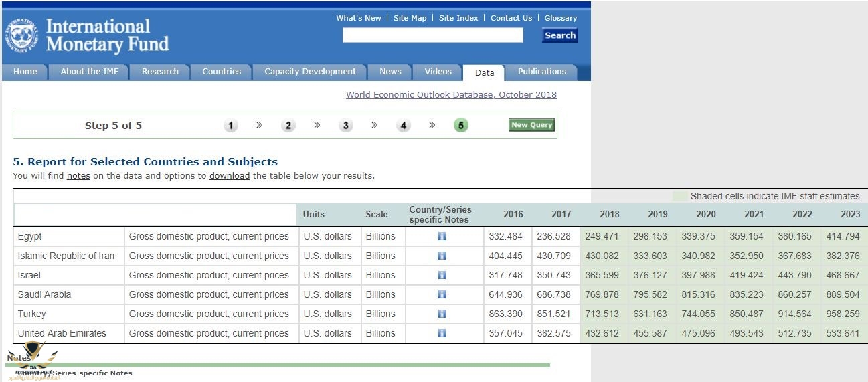868x382 pixels.
Task: Open notes info icon for United Arab Emirates
Action: pyautogui.click(x=442, y=333)
